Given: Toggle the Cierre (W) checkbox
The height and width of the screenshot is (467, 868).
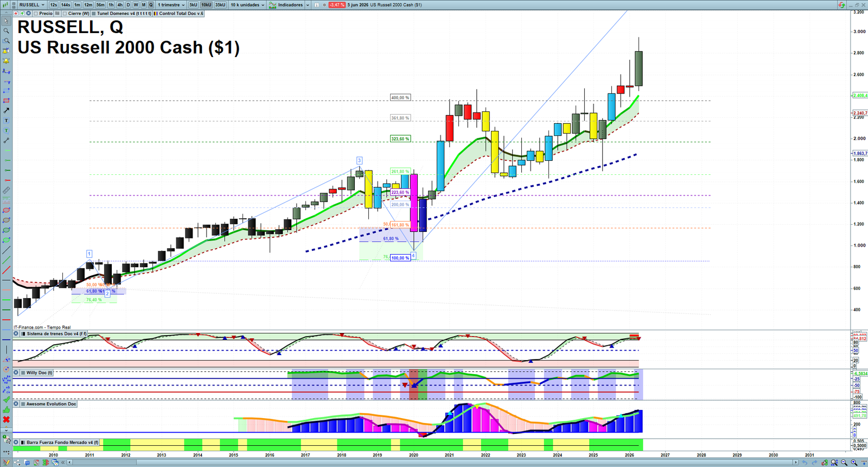Looking at the screenshot, I should pos(65,13).
